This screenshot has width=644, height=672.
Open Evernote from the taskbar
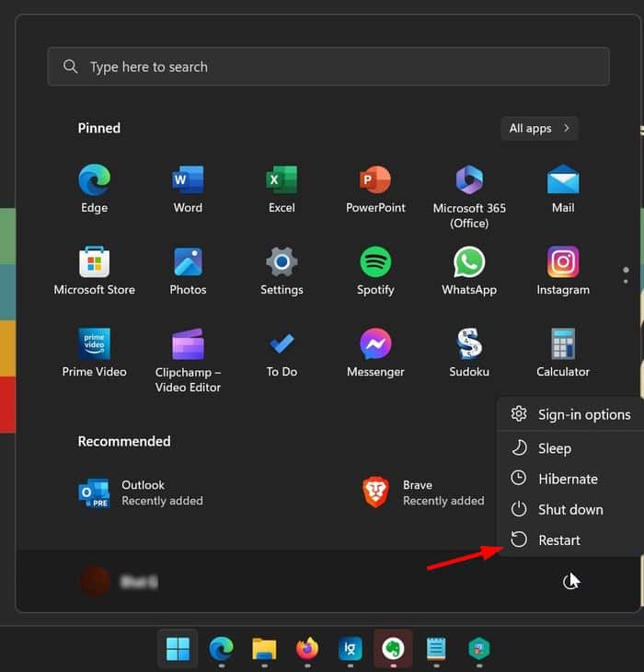point(393,649)
